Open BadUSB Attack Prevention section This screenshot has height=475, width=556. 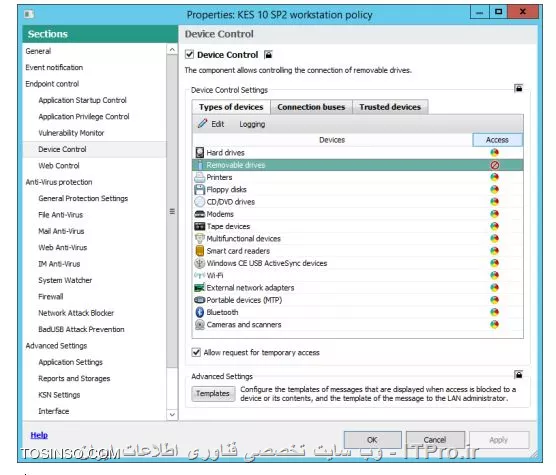coord(81,329)
